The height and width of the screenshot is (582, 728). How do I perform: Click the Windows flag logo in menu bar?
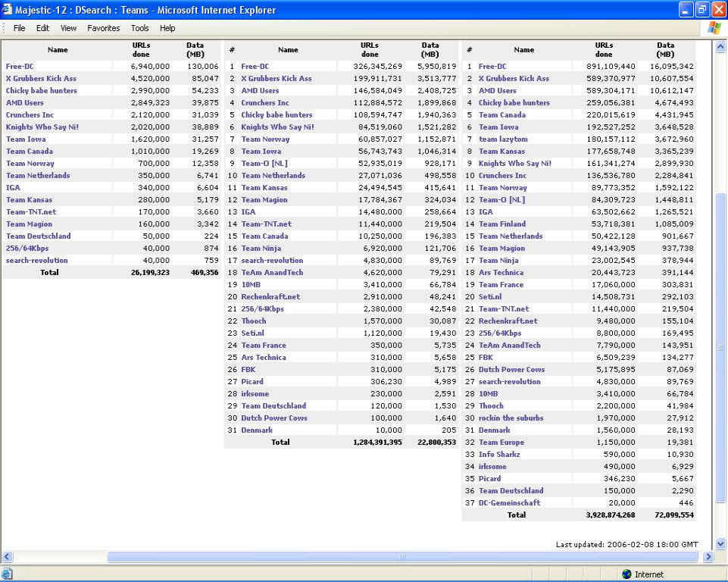[714, 28]
